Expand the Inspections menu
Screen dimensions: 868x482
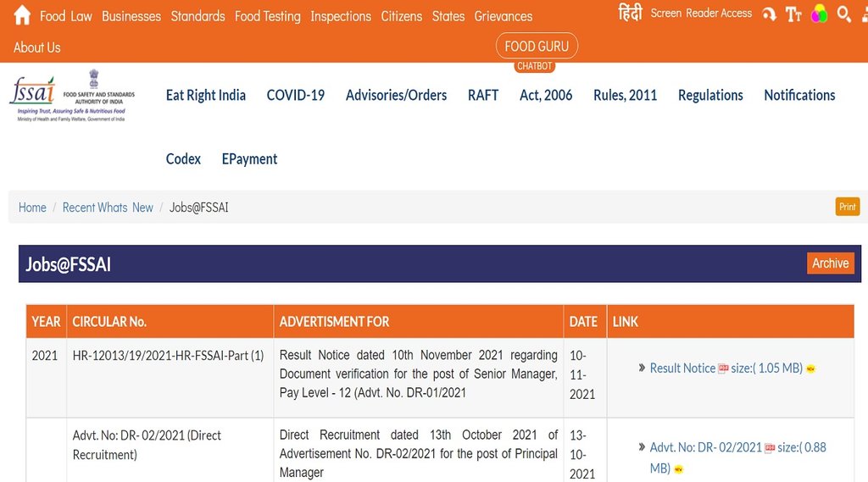pos(341,16)
